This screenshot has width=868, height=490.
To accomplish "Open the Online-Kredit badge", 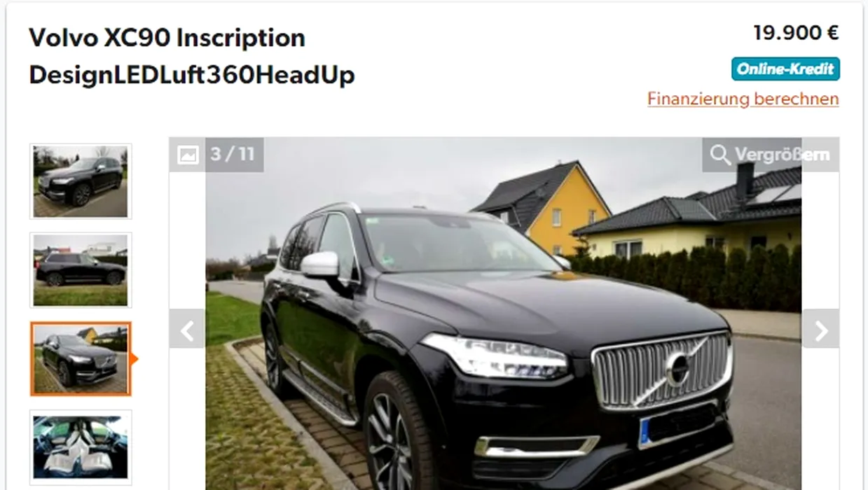I will pyautogui.click(x=785, y=69).
